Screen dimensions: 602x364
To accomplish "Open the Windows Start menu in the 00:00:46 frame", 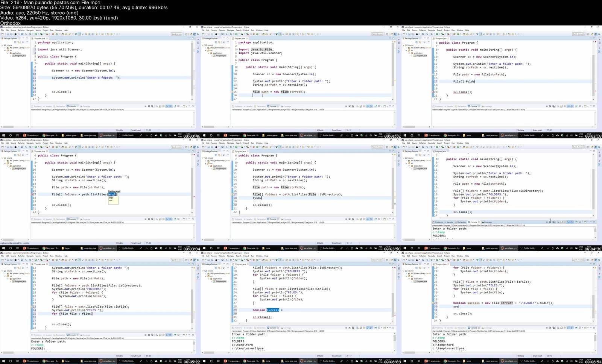I will [x=4, y=135].
